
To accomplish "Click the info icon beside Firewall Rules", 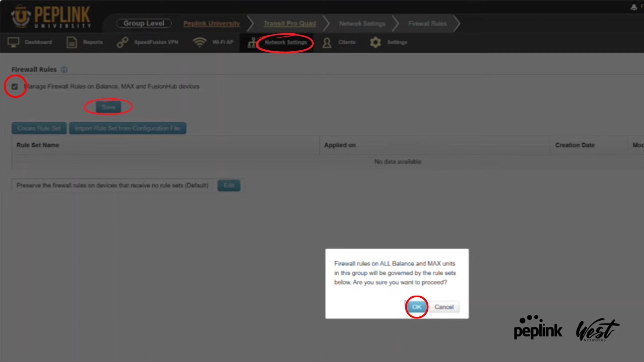I will (x=64, y=70).
